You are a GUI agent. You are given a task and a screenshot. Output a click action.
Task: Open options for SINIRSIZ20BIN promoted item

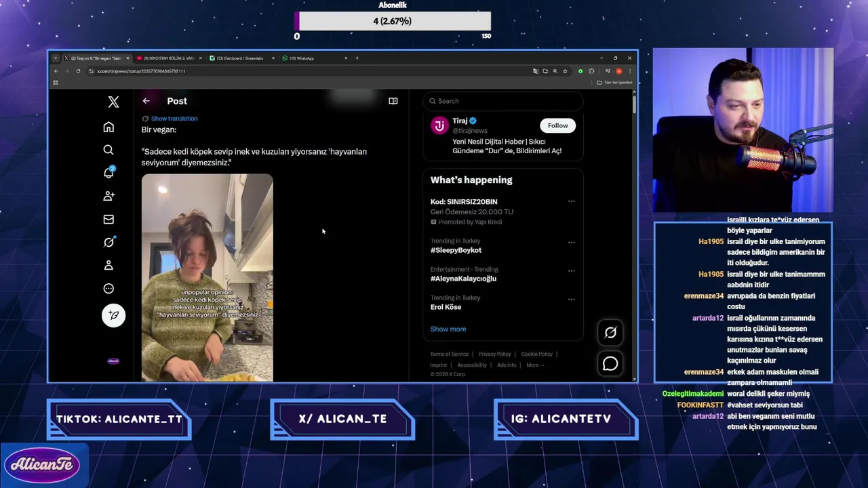571,201
